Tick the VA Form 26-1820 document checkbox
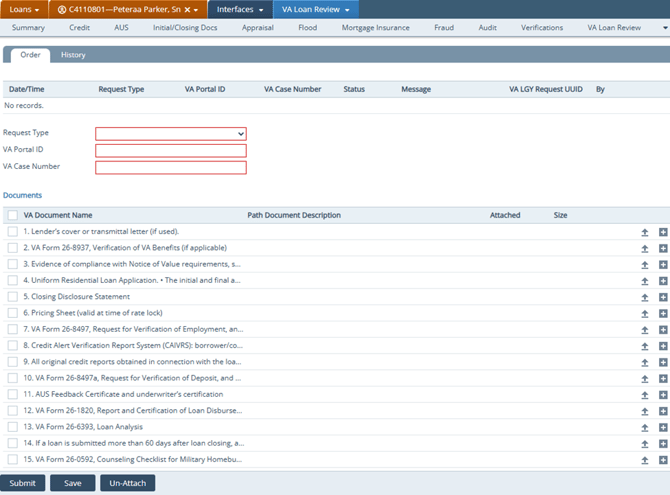The height and width of the screenshot is (495, 670). (12, 411)
